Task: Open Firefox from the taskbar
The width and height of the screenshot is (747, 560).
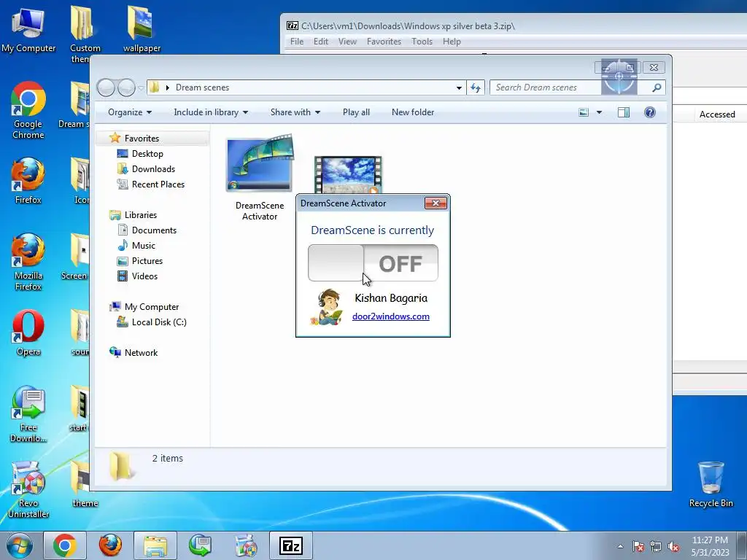Action: tap(110, 545)
